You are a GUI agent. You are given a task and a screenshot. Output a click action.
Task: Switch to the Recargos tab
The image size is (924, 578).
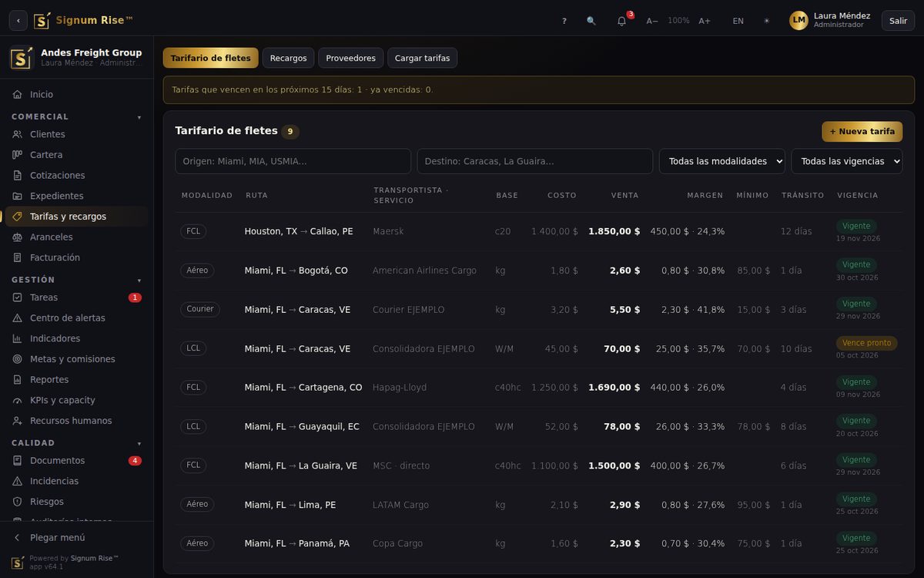tap(288, 58)
